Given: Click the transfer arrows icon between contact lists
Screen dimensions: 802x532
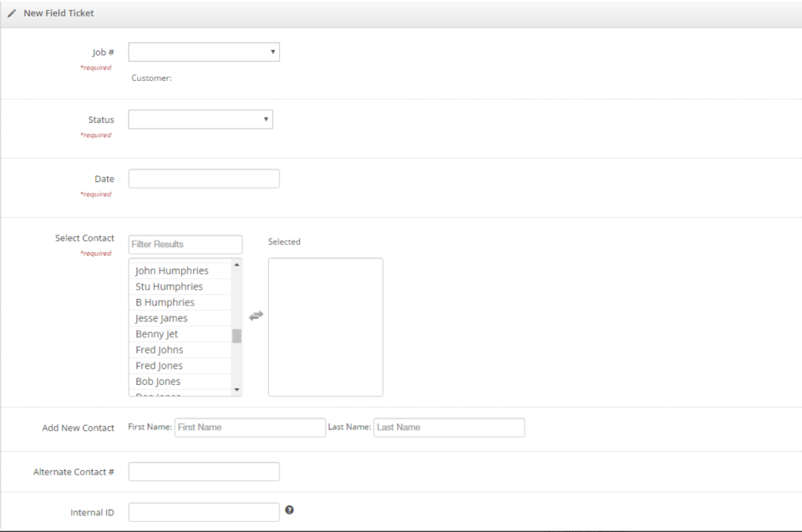Looking at the screenshot, I should coord(256,316).
